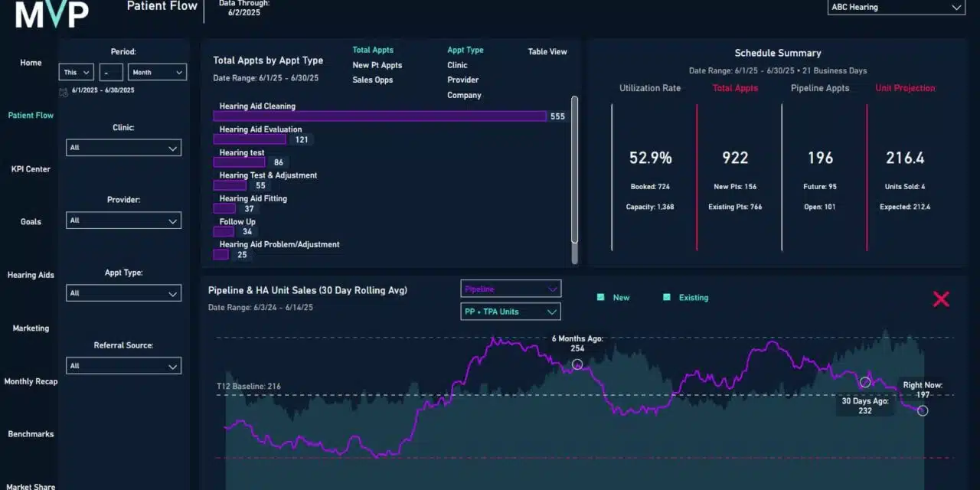
Task: Click the 6 Months Ago chart marker
Action: (x=577, y=364)
